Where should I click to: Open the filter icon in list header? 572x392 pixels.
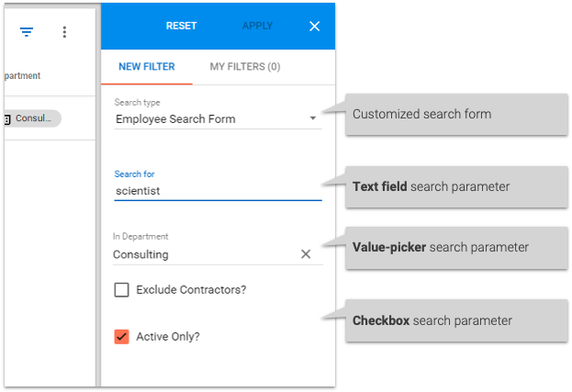27,32
